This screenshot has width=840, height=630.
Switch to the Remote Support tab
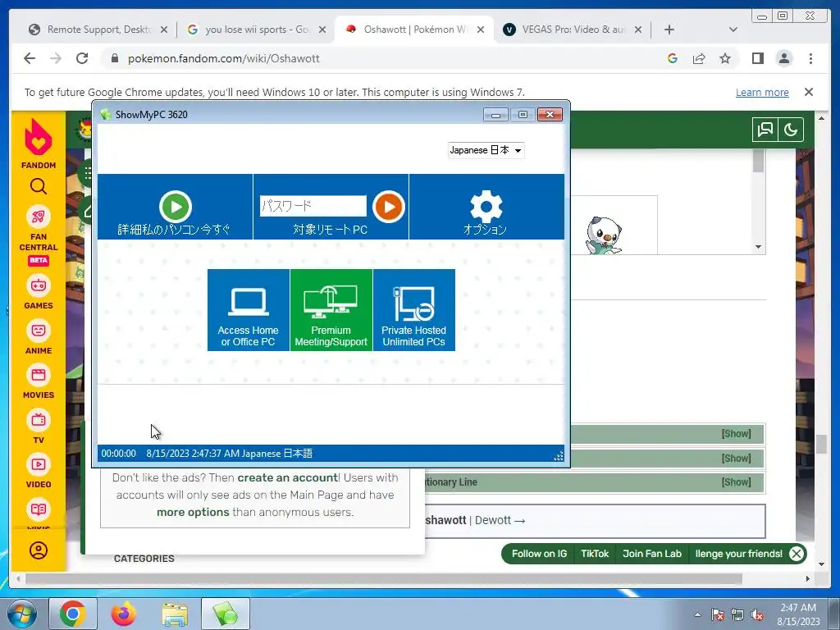tap(98, 30)
